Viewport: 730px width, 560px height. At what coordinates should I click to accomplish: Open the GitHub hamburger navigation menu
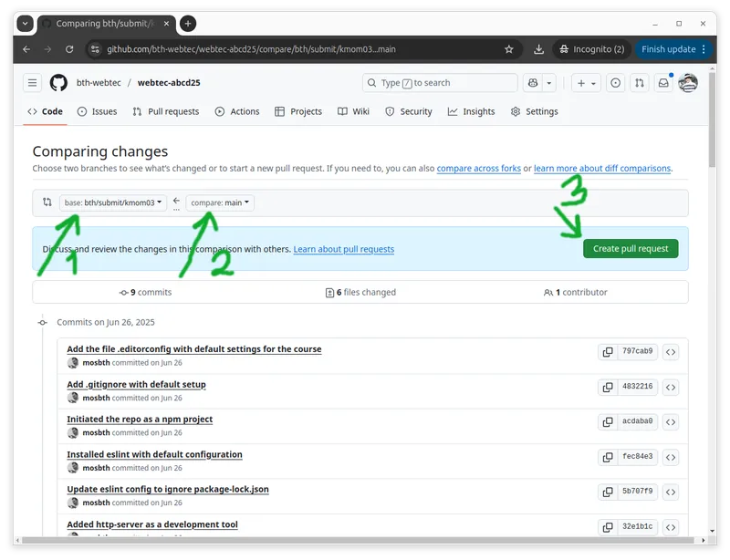pos(33,83)
